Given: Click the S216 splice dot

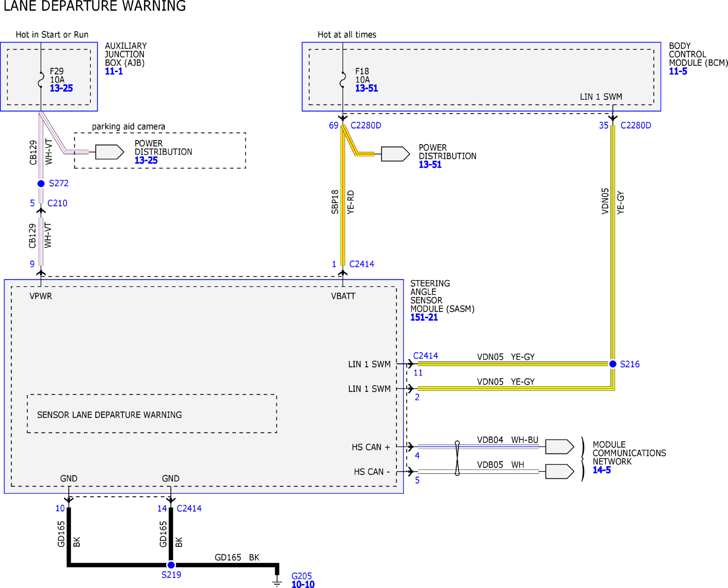Looking at the screenshot, I should [613, 364].
